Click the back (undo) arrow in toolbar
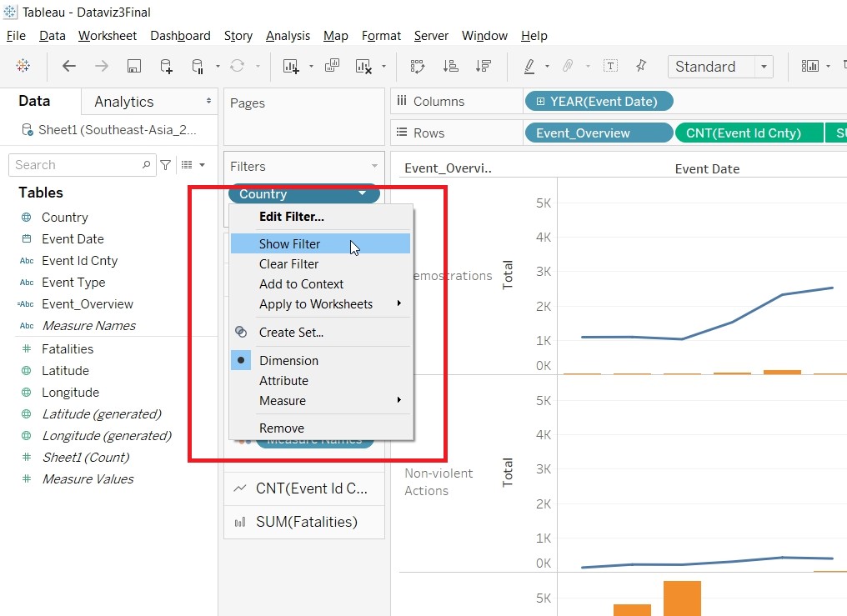The width and height of the screenshot is (847, 616). tap(69, 67)
